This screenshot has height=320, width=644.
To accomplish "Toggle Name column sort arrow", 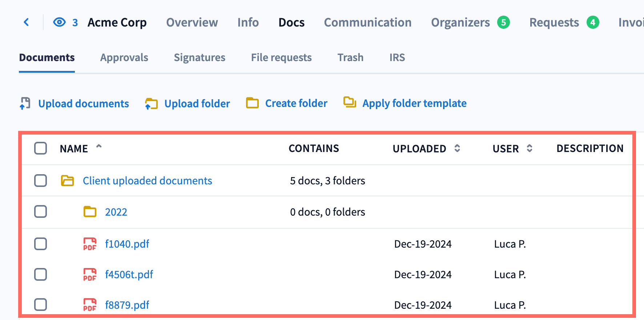I will pos(99,147).
